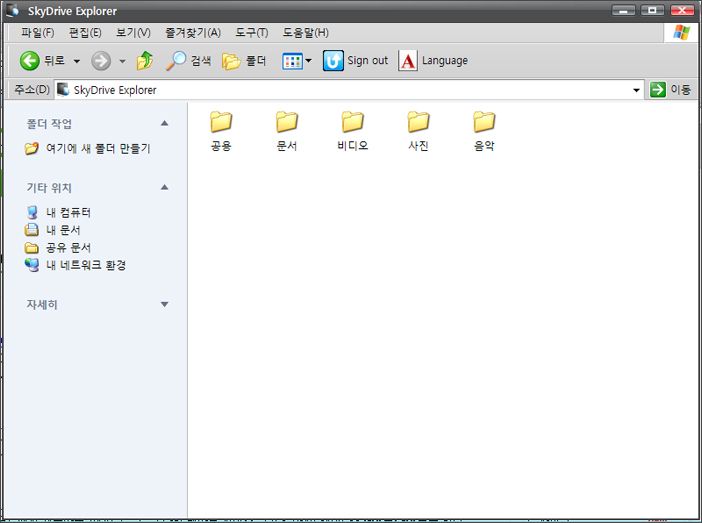This screenshot has width=702, height=523.
Task: Click the 이동 go button
Action: click(x=670, y=90)
